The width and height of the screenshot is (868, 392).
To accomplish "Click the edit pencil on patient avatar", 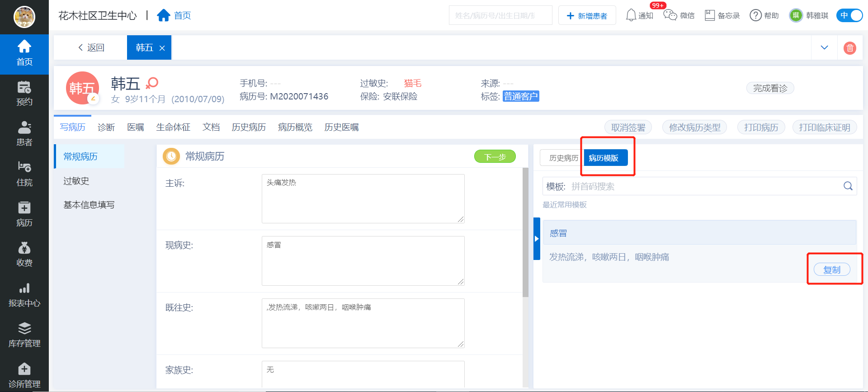I will [x=94, y=98].
